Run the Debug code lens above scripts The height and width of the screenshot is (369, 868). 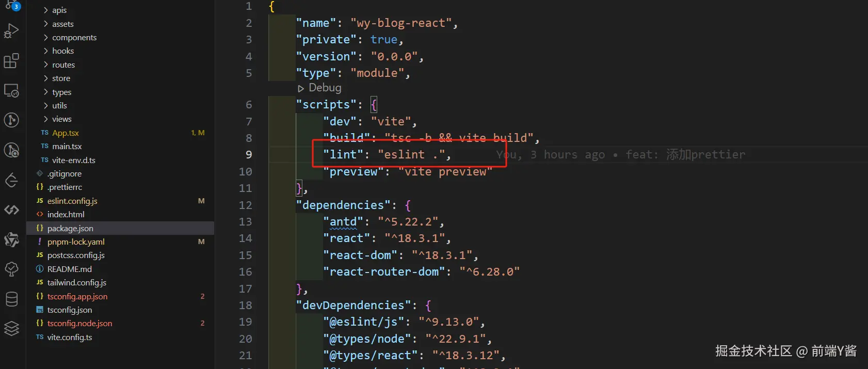(x=319, y=88)
